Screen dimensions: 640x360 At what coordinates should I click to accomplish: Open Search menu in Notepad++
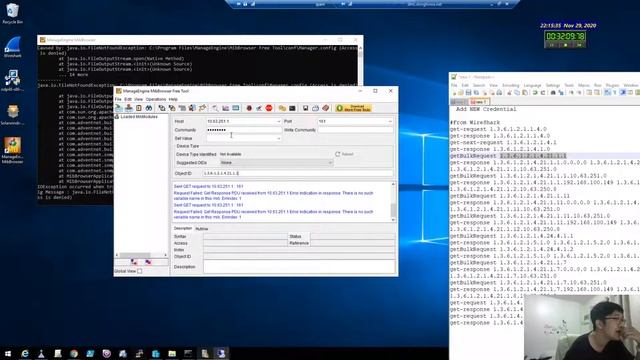coord(479,85)
